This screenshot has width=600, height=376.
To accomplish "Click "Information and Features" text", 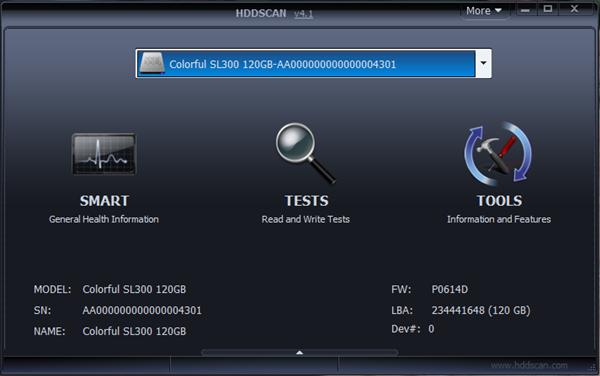I will tap(499, 219).
